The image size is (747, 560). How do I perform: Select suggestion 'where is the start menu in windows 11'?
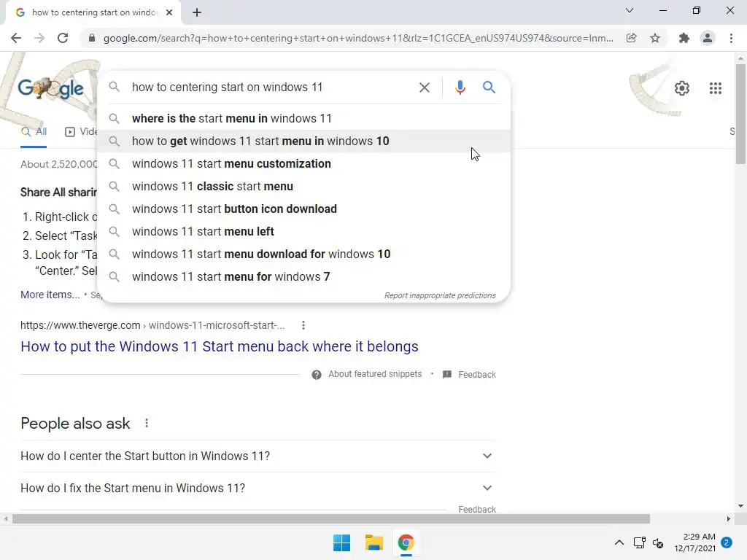point(303,119)
